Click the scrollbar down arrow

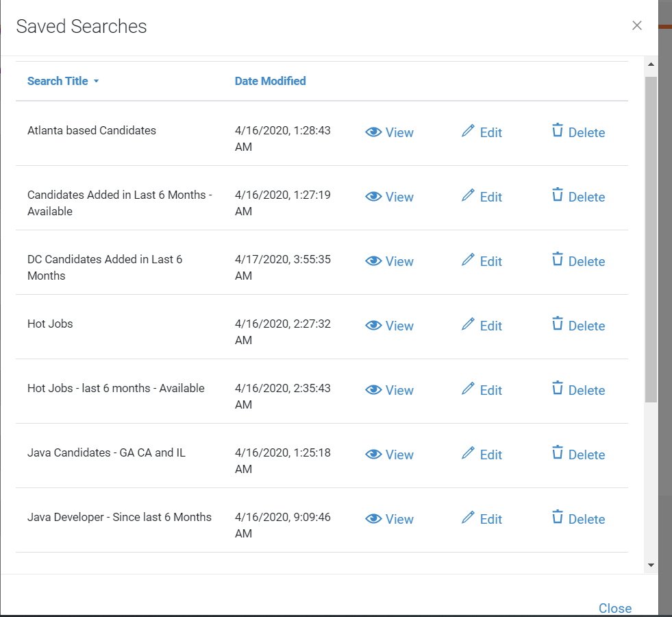click(x=651, y=565)
